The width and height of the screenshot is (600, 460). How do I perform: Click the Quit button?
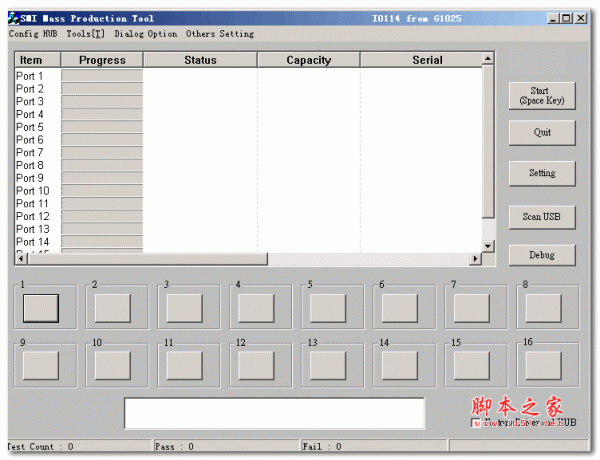point(542,133)
